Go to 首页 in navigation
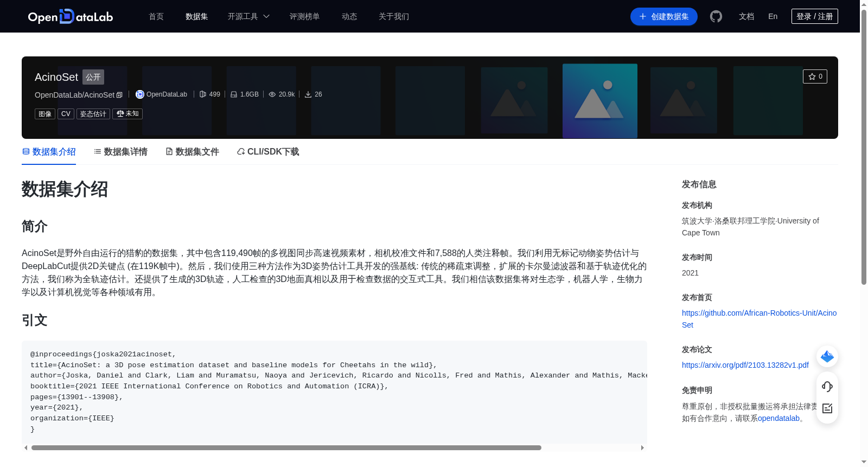 pyautogui.click(x=156, y=16)
